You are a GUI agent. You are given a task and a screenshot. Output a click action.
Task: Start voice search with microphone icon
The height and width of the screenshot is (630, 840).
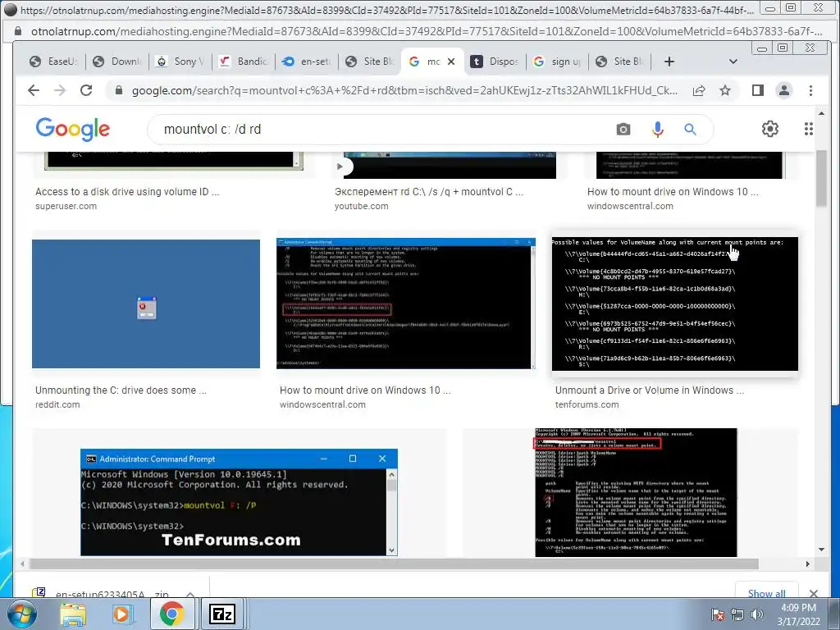point(657,129)
